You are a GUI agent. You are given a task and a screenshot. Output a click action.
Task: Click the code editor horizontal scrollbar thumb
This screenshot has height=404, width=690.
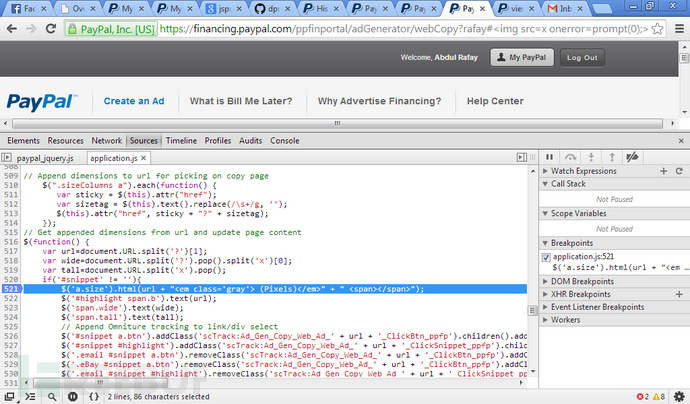[99, 382]
